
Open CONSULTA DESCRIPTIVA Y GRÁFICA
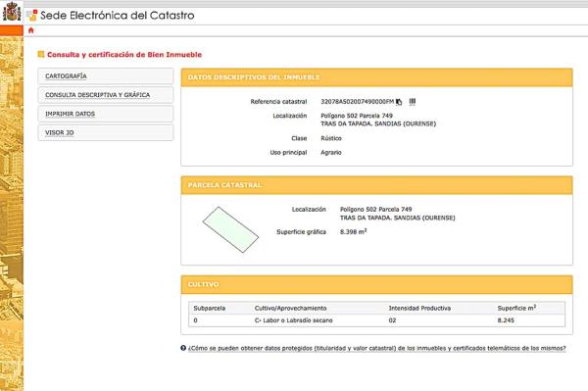coord(106,95)
